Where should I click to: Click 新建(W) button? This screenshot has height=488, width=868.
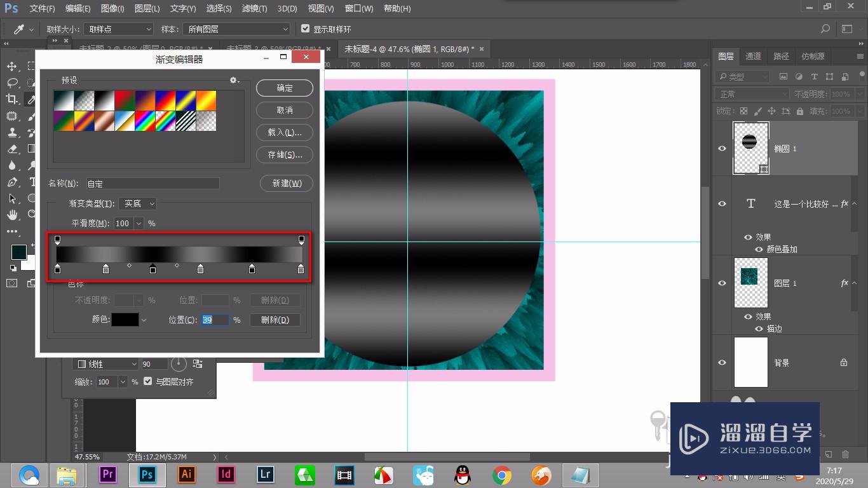pyautogui.click(x=287, y=184)
